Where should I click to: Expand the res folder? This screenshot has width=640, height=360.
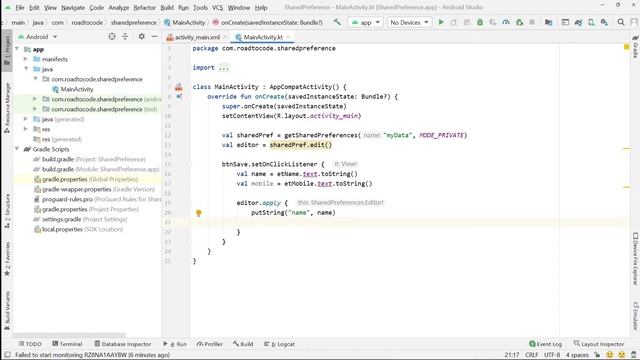pyautogui.click(x=26, y=129)
